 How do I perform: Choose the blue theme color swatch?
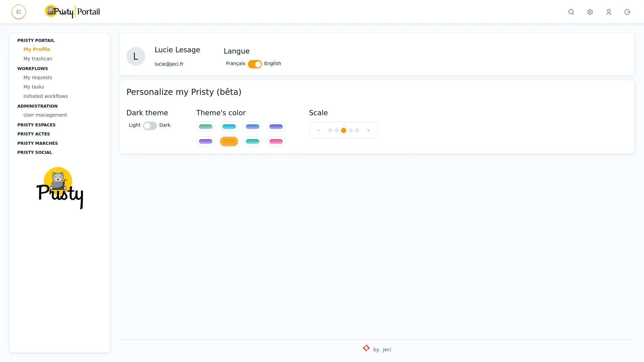pos(252,127)
